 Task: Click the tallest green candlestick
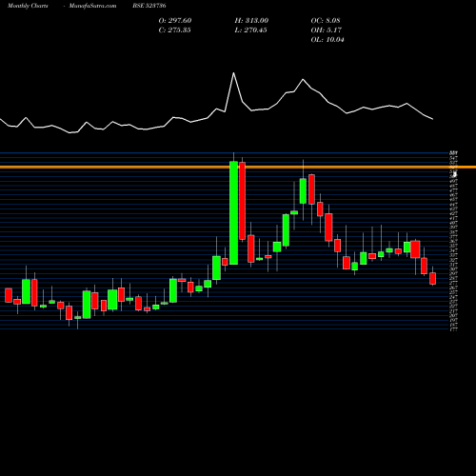pyautogui.click(x=233, y=212)
